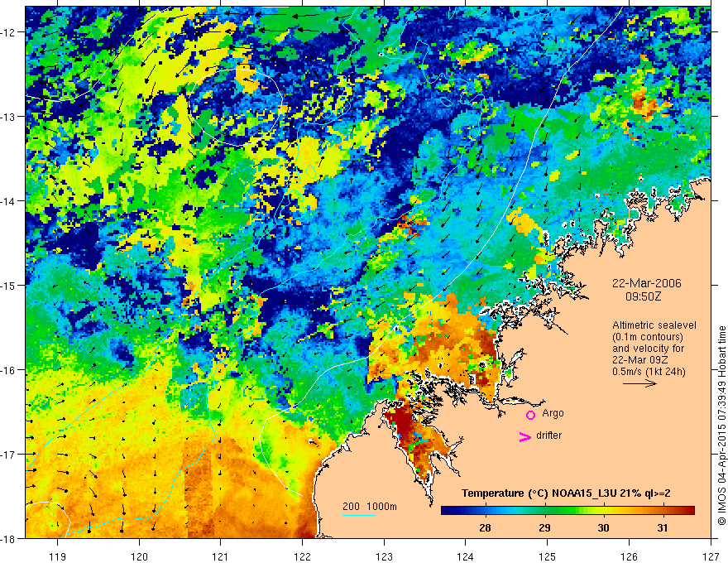Click the longitude label '120'

point(139,556)
